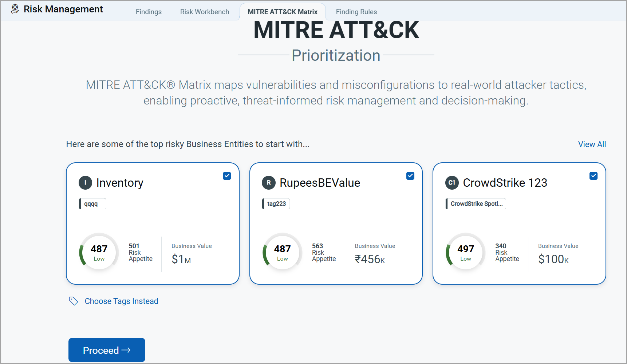Switch to the Findings tab
The width and height of the screenshot is (627, 364).
point(149,12)
